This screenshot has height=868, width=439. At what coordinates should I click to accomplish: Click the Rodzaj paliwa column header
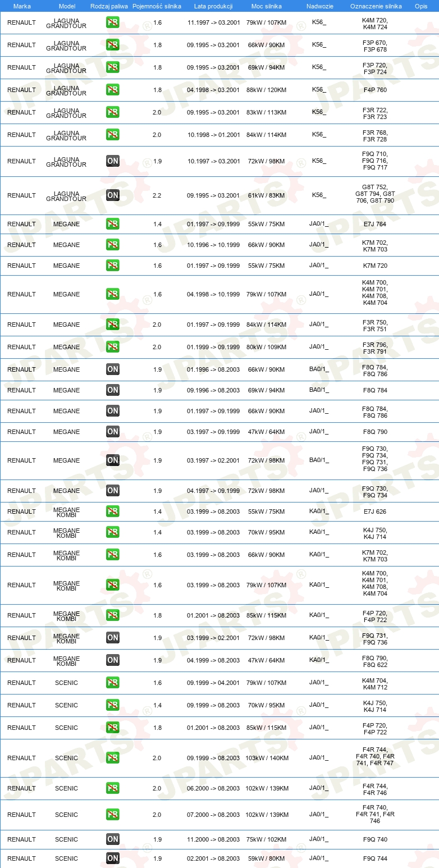(x=109, y=6)
